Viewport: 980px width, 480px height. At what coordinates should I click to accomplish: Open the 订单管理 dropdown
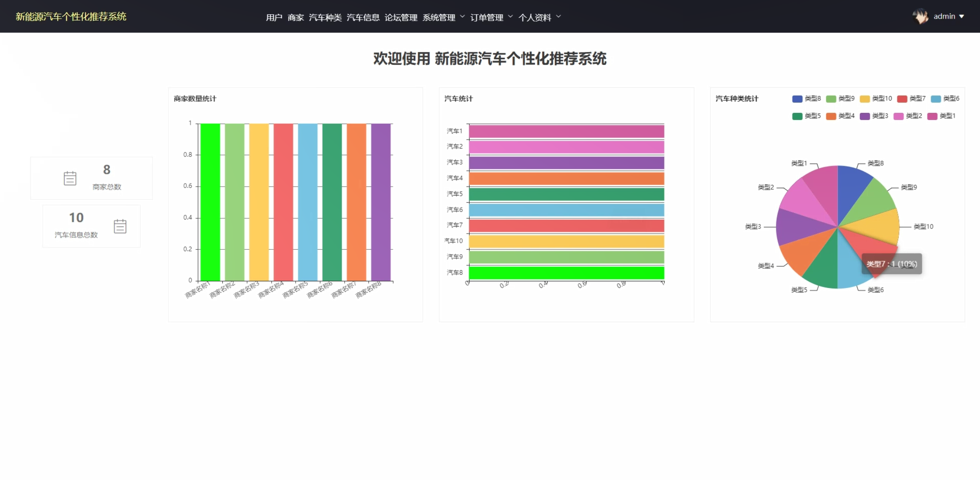488,18
